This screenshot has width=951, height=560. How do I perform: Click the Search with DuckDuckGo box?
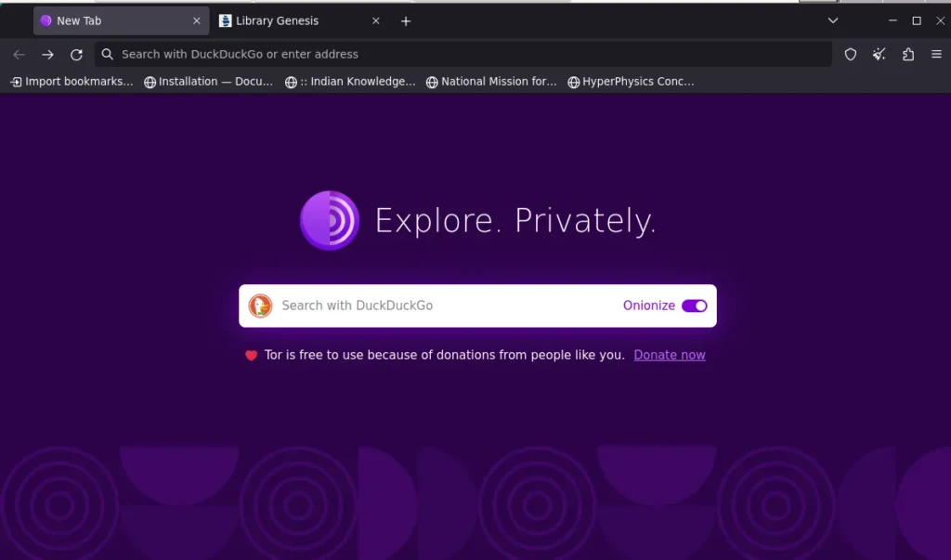coord(477,306)
